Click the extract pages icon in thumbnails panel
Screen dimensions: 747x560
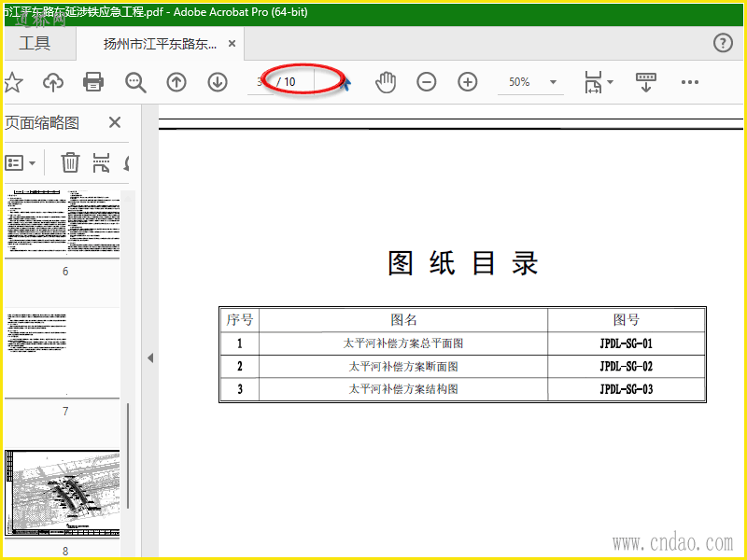point(101,162)
